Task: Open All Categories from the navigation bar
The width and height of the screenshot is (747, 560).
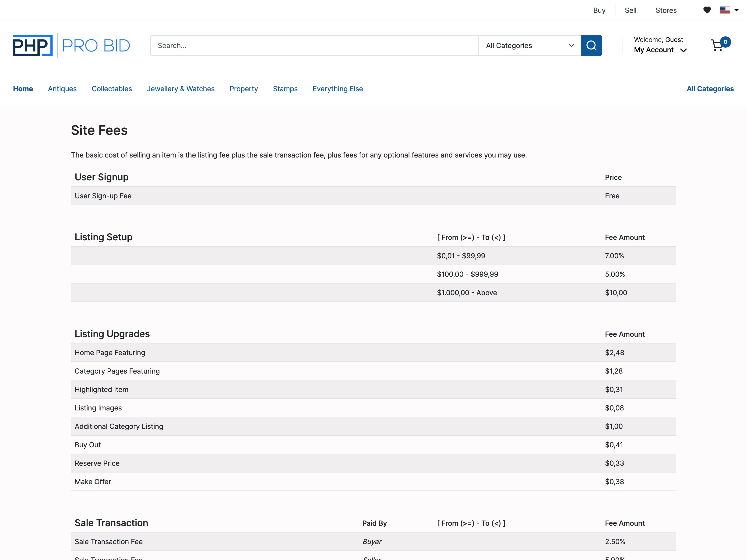Action: coord(710,89)
